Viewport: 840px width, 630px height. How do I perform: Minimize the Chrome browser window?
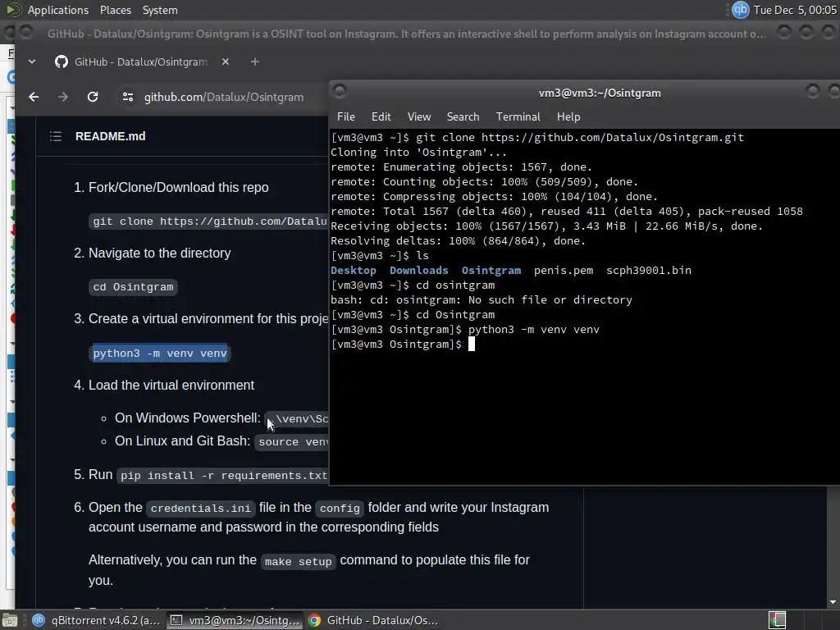point(784,33)
